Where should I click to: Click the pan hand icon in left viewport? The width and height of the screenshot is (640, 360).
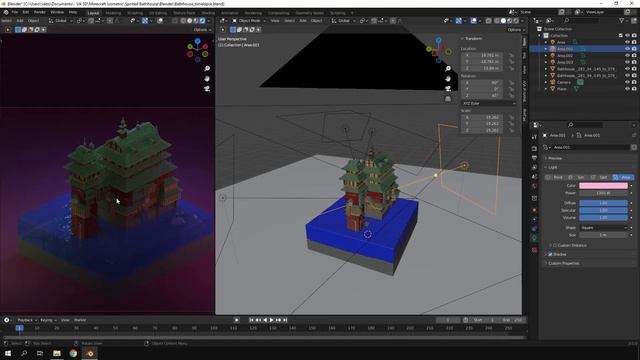point(207,79)
